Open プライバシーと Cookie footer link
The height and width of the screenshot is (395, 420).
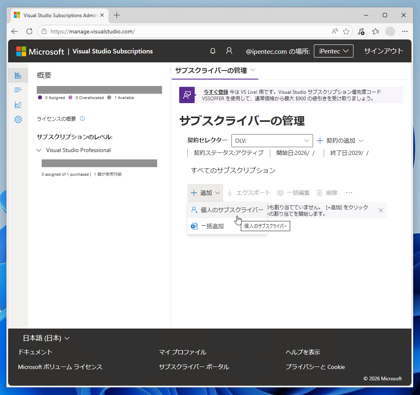(x=315, y=367)
